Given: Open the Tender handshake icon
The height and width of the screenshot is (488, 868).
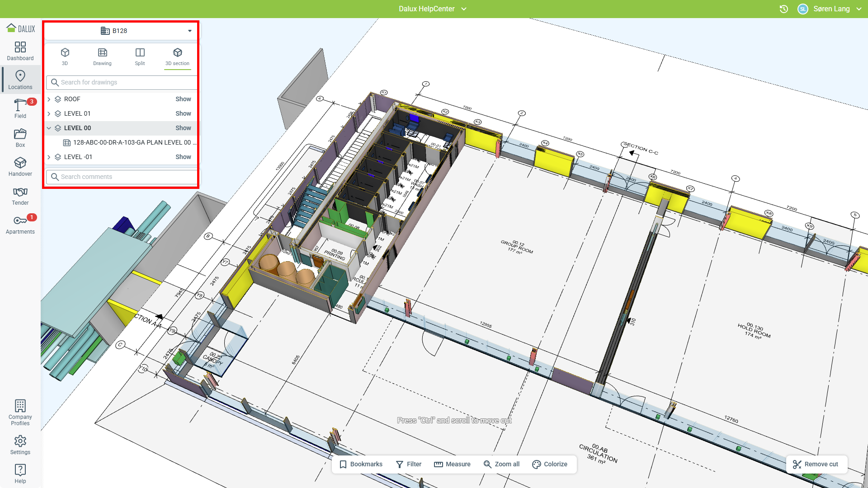Looking at the screenshot, I should click(20, 195).
